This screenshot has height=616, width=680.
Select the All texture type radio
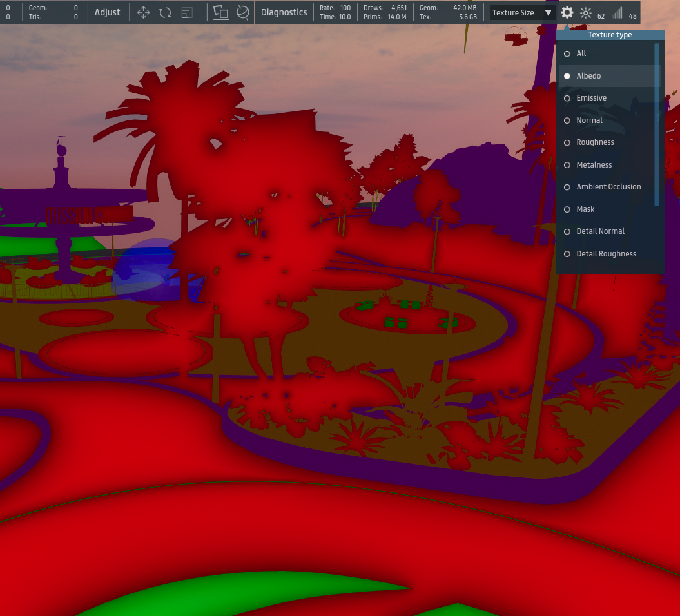click(567, 53)
